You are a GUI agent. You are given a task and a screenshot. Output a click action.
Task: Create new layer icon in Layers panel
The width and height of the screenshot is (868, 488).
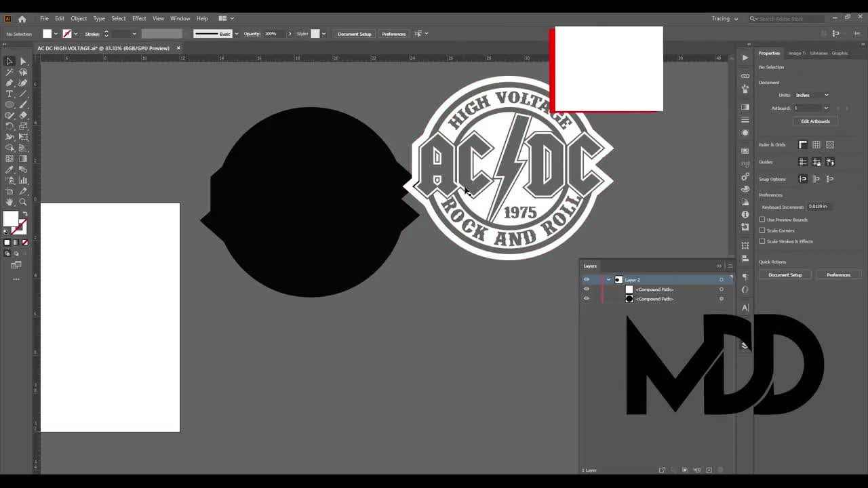click(x=709, y=470)
